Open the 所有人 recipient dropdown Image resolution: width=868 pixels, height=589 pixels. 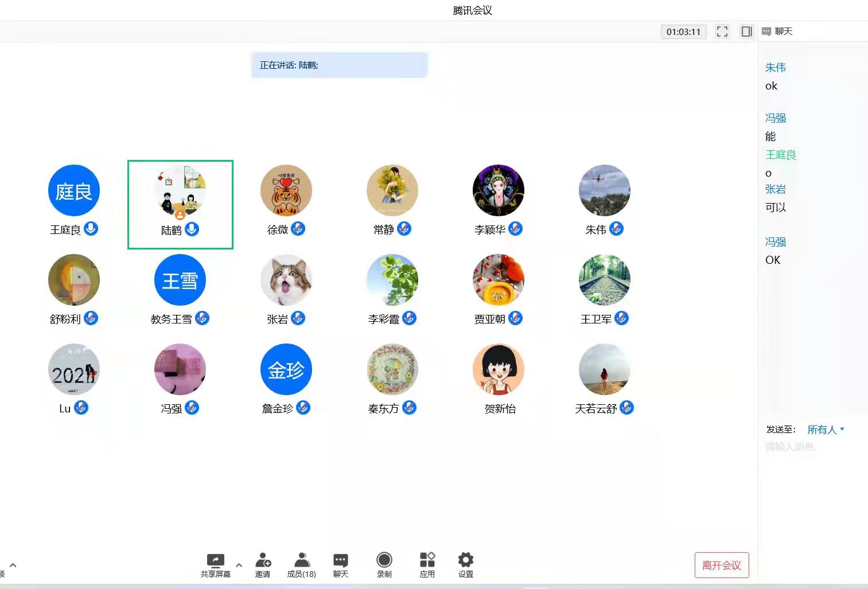tap(826, 430)
